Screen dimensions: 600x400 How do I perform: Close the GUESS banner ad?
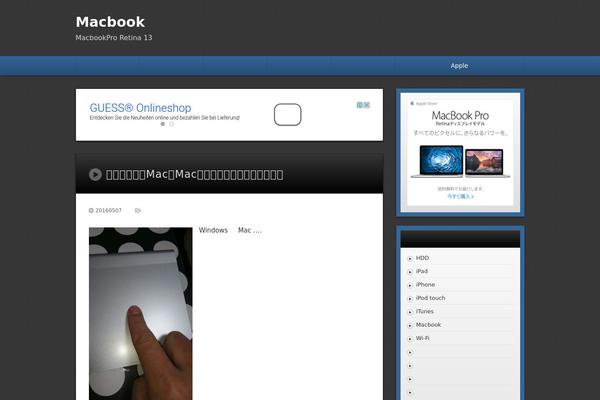click(x=367, y=105)
